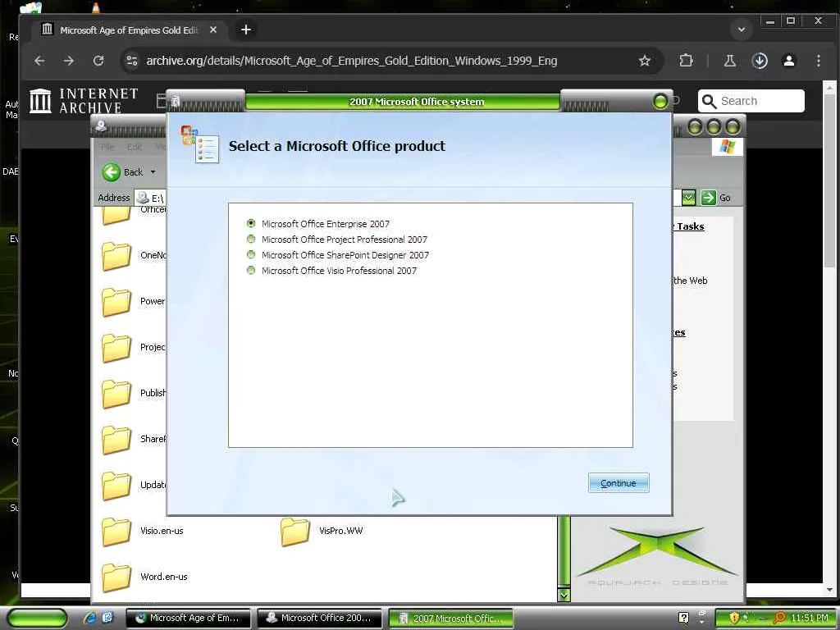
Task: Open the Back button history dropdown
Action: (153, 172)
